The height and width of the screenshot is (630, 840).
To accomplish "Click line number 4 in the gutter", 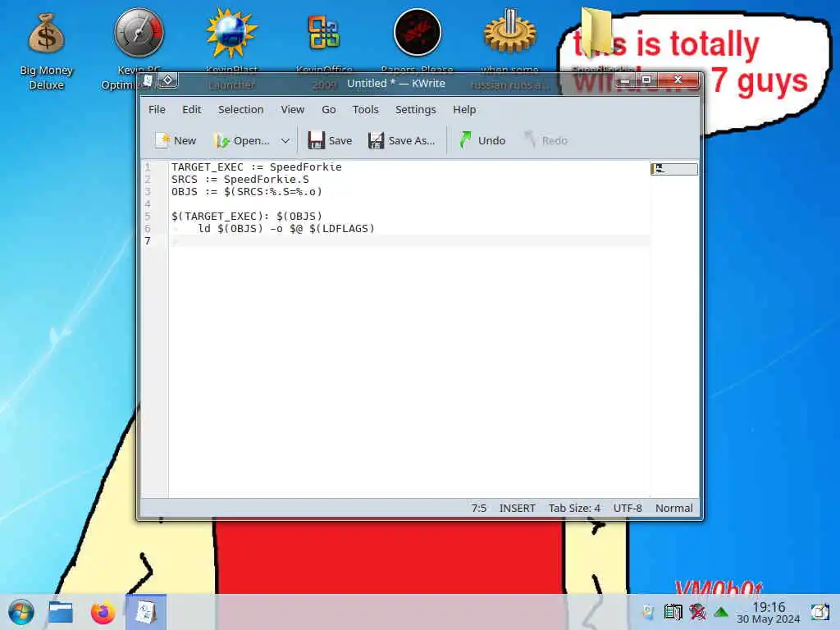I will [x=148, y=203].
